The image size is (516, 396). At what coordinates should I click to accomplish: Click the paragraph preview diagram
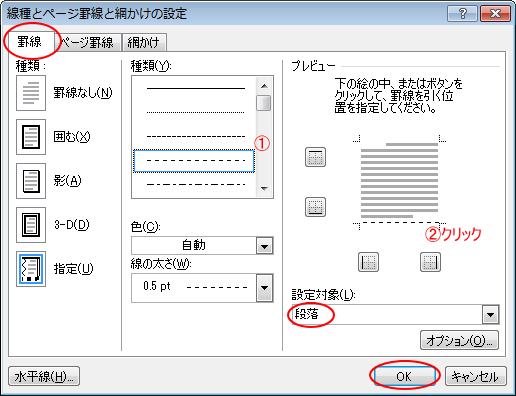399,182
